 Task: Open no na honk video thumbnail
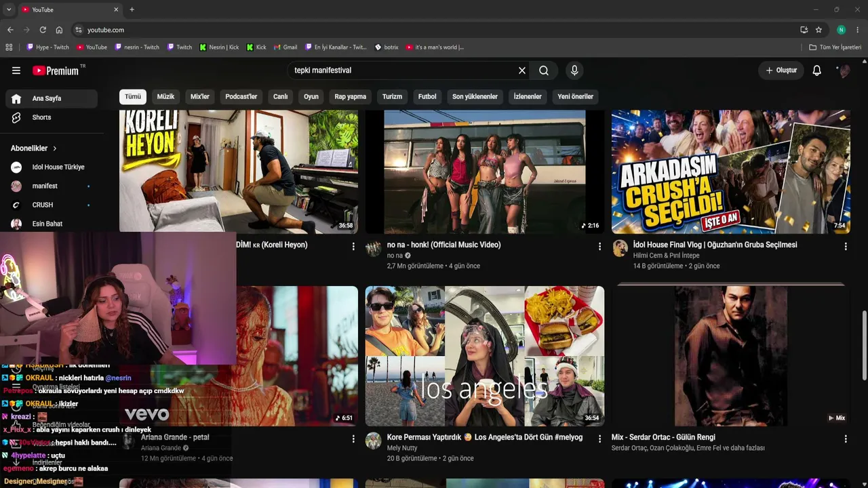pos(485,171)
